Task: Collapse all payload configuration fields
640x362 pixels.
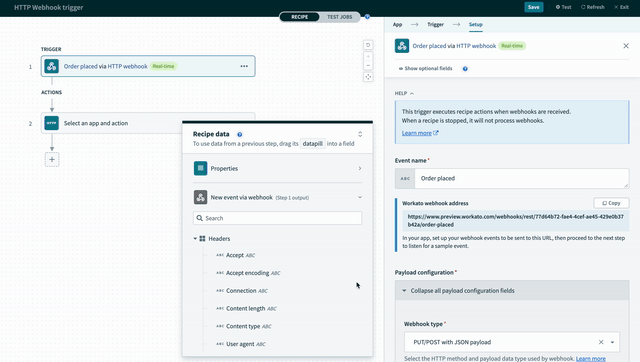Action: [512, 291]
